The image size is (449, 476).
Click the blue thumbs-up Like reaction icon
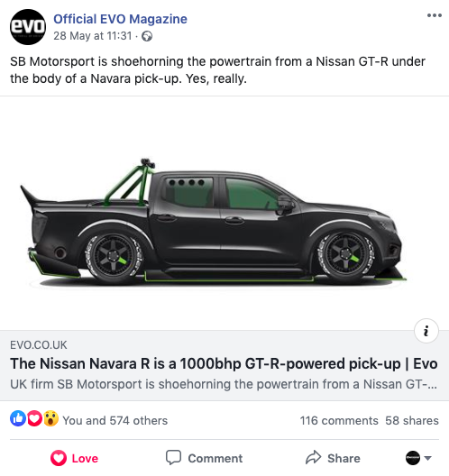pos(18,418)
